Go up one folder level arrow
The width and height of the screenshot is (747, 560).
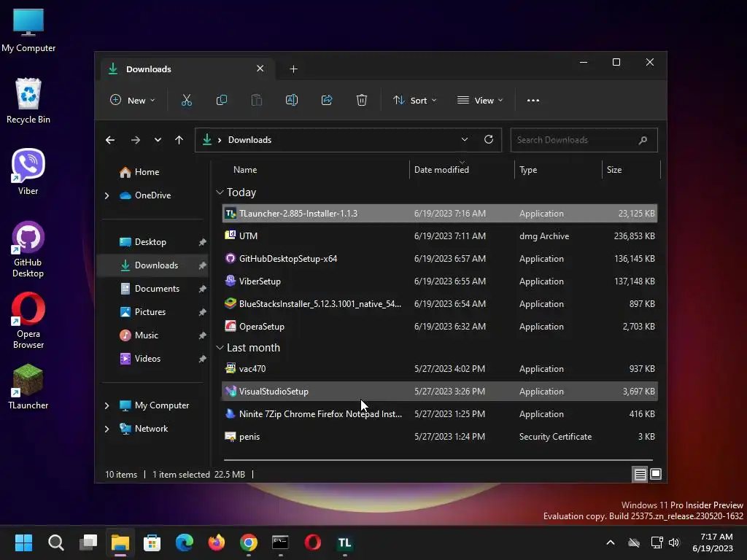click(179, 140)
